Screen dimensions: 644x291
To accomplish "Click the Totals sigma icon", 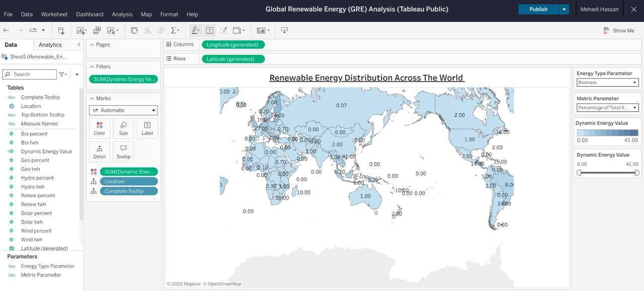I will [175, 31].
